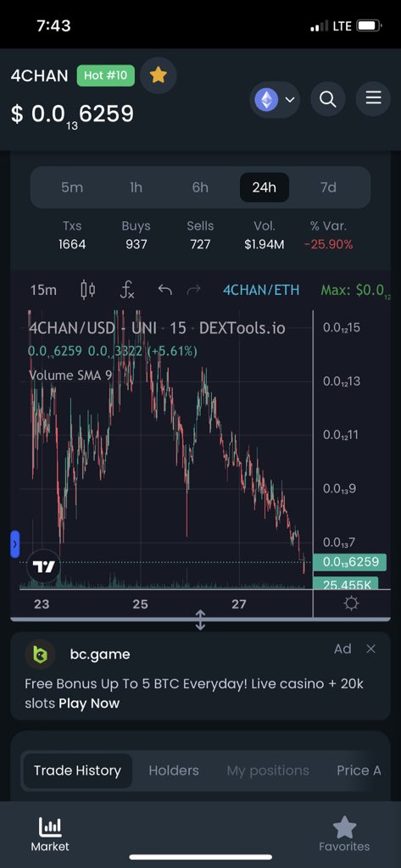Click the undo arrow in chart toolbar
Viewport: 401px width, 868px height.
coord(164,290)
